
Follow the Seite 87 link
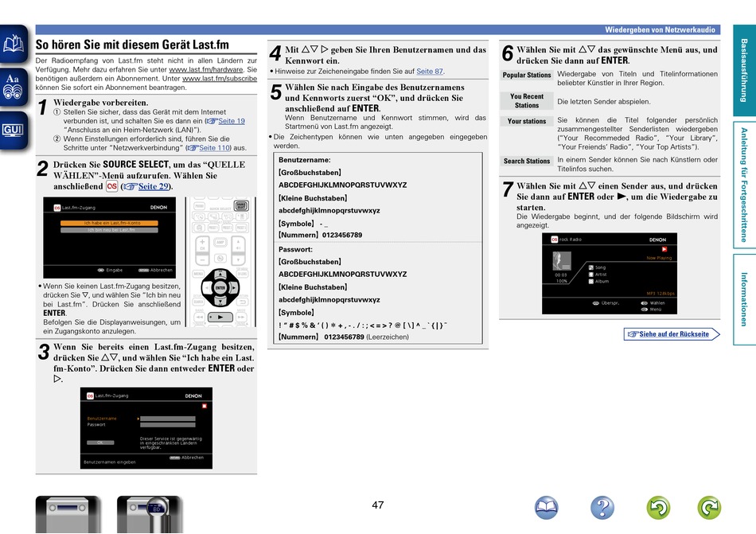point(430,72)
